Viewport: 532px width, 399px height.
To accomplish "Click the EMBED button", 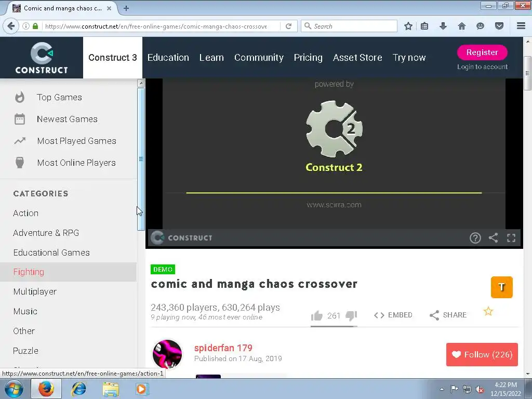I will pyautogui.click(x=393, y=315).
